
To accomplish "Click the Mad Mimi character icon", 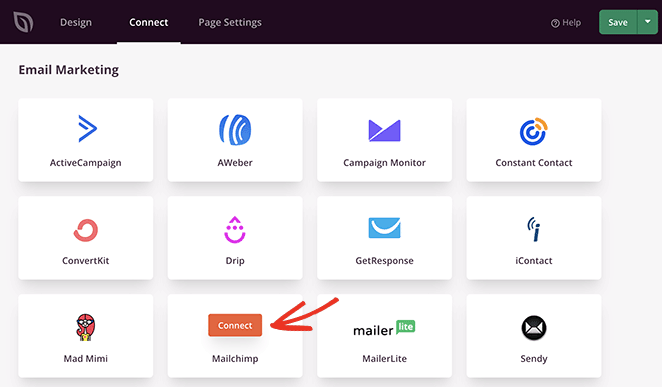I will coord(86,327).
